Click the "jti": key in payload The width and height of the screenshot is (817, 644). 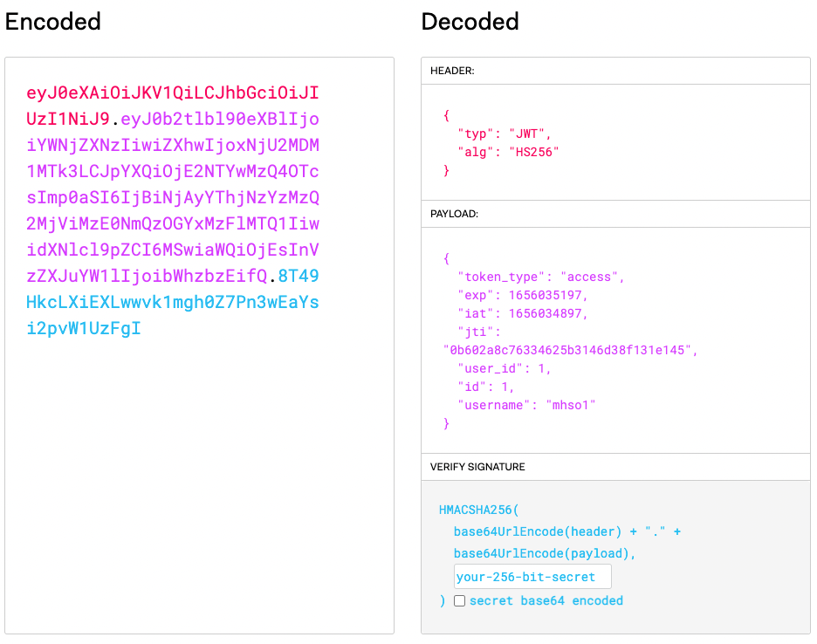coord(479,332)
